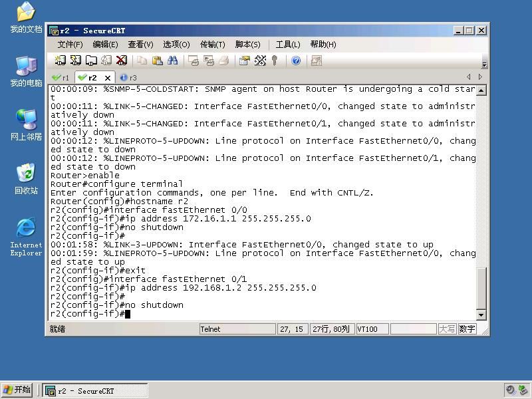Open the 传输(T) menu

(x=212, y=45)
